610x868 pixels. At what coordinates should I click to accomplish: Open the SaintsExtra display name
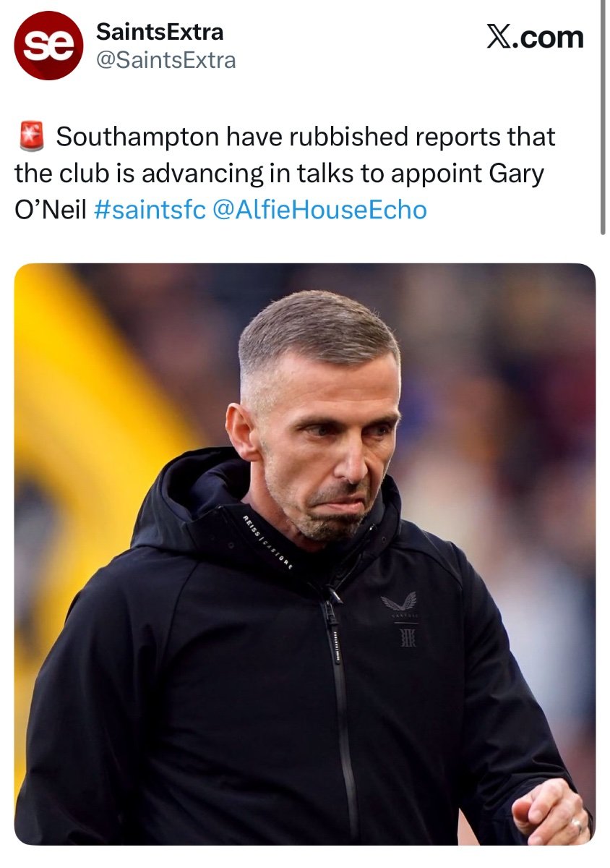(x=159, y=32)
